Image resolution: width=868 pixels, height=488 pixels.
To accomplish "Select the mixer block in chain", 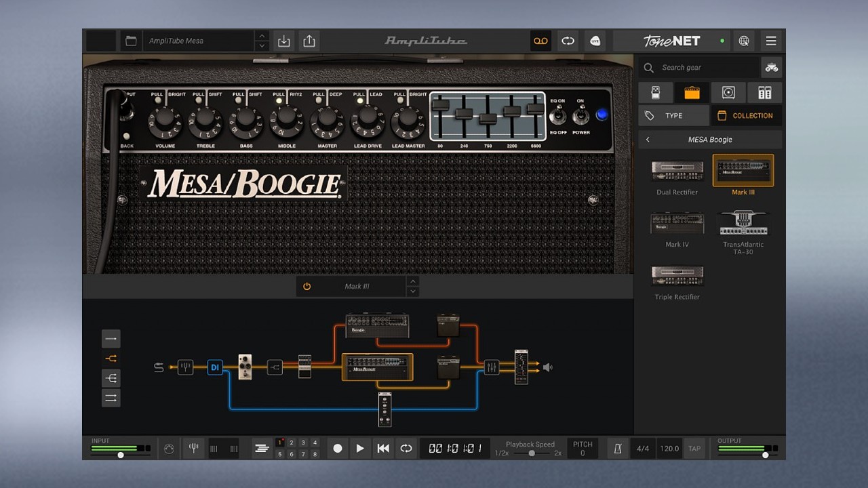I will point(492,367).
